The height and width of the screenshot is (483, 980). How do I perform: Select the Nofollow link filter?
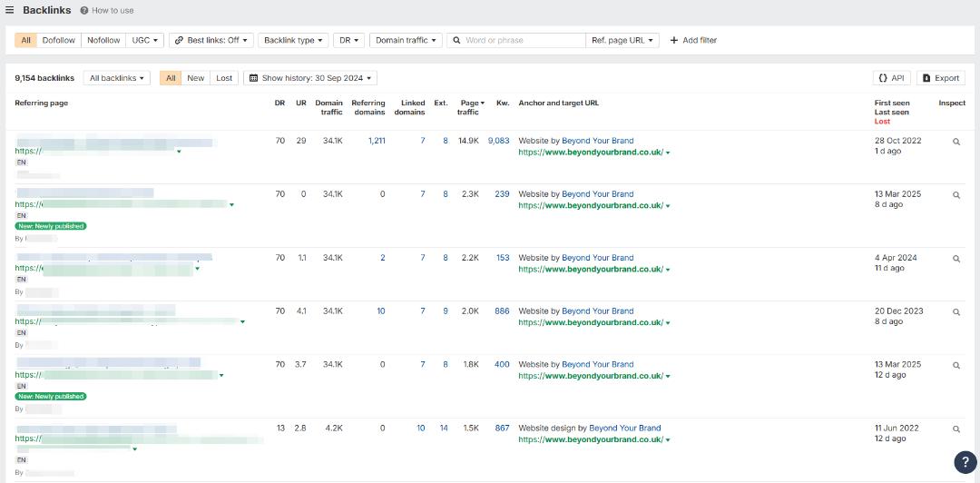[103, 41]
